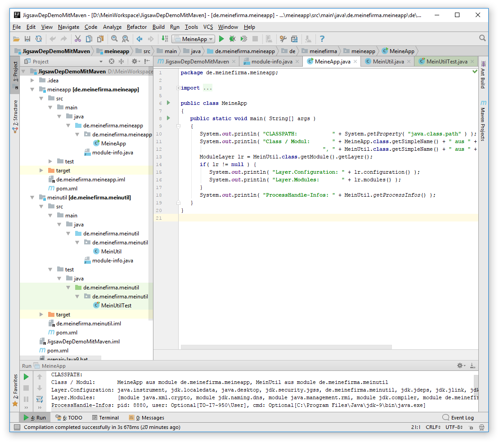This screenshot has height=442, width=504.
Task: Open the MeineApp run configuration dropdown
Action: coord(193,39)
